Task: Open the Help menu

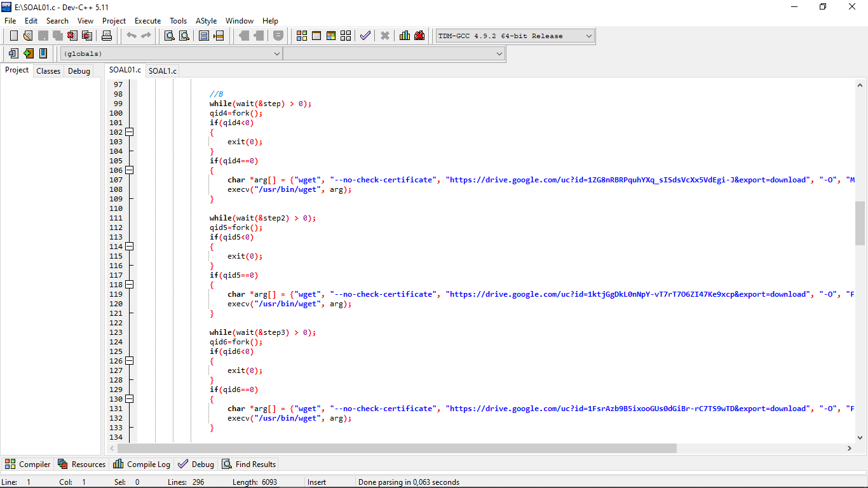Action: (271, 21)
